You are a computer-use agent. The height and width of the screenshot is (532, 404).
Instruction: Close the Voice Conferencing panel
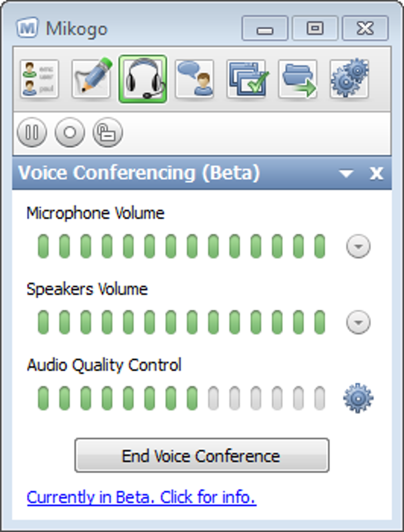[376, 173]
